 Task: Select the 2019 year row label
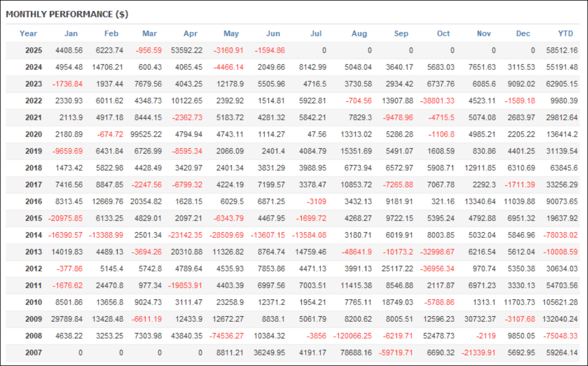tap(34, 151)
